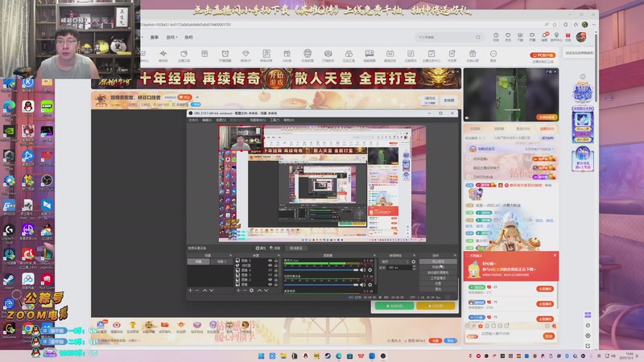
Task: Click 停止推流 button in OBS controls
Action: click(438, 261)
